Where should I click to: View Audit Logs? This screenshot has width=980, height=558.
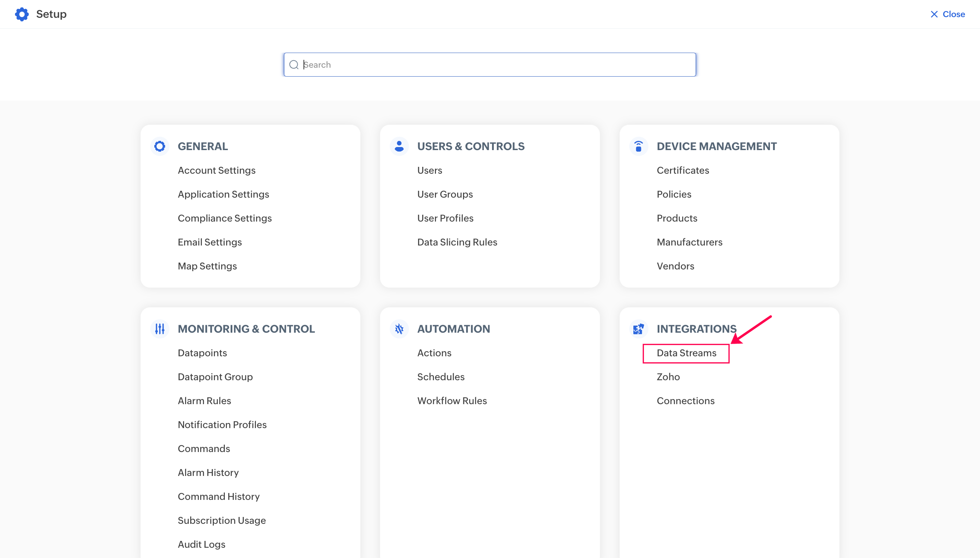[x=201, y=544]
